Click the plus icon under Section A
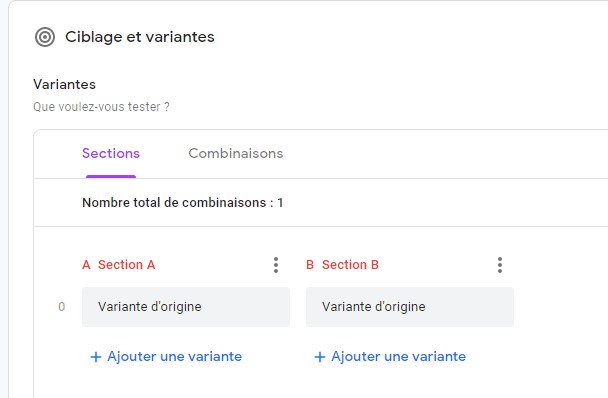Viewport: 608px width, 398px height. pyautogui.click(x=95, y=357)
